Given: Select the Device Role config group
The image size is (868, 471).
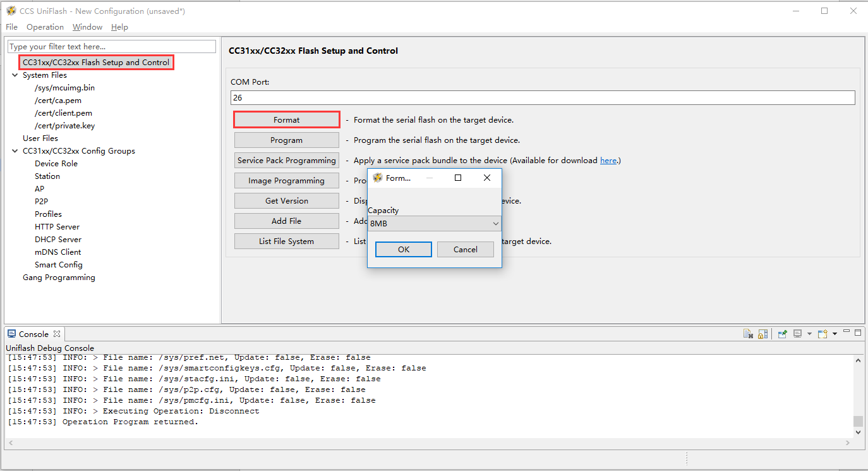Looking at the screenshot, I should [x=56, y=164].
